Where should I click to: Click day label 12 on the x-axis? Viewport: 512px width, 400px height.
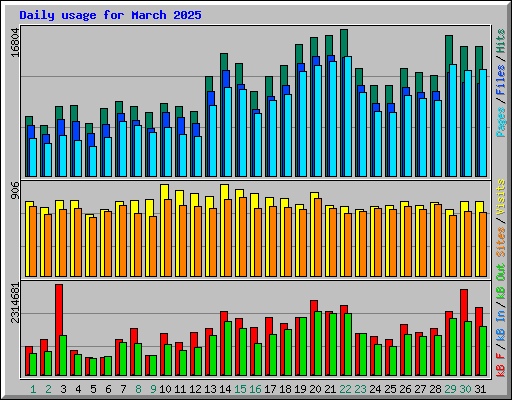click(195, 389)
